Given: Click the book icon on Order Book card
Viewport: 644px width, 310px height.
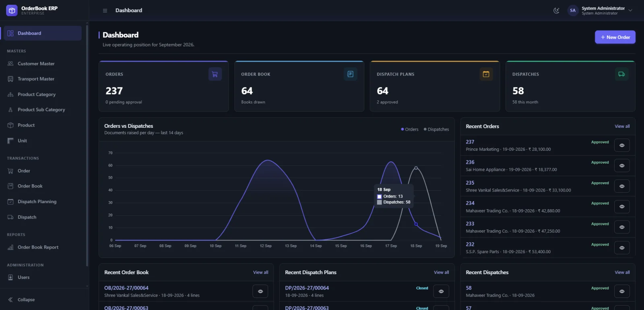Looking at the screenshot, I should tap(350, 74).
